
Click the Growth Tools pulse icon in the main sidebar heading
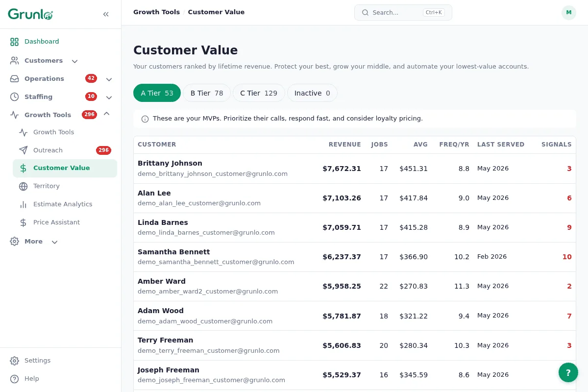(x=15, y=115)
